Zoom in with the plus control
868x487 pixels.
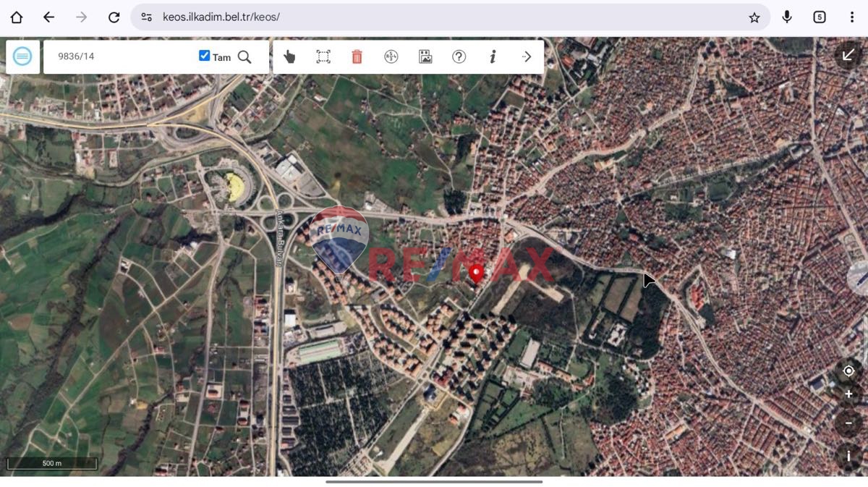coord(849,393)
